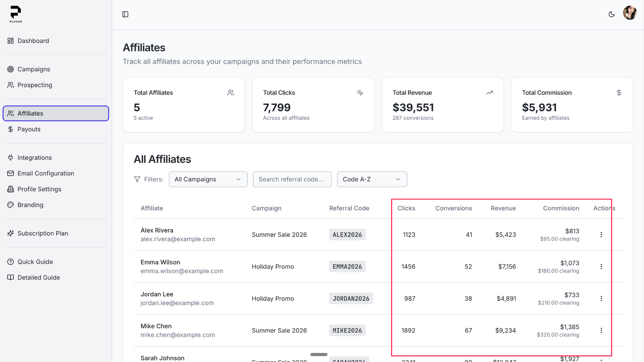
Task: Click the ALEX2026 referral code badge
Action: (x=347, y=235)
